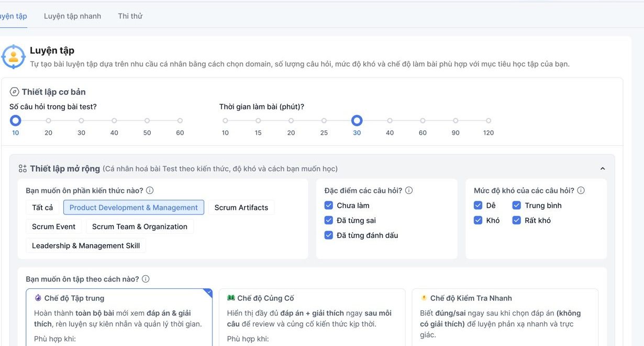
Task: Toggle the "Chưa làm" checkbox
Action: [329, 206]
